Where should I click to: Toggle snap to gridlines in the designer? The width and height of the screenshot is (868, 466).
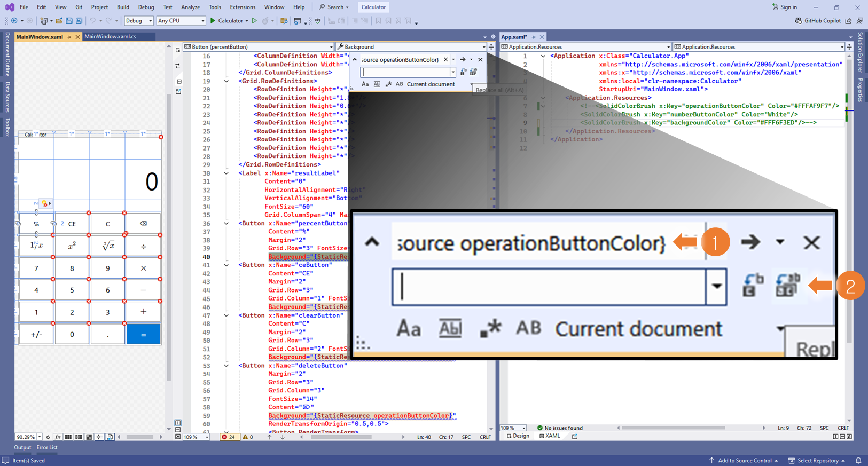click(x=79, y=437)
